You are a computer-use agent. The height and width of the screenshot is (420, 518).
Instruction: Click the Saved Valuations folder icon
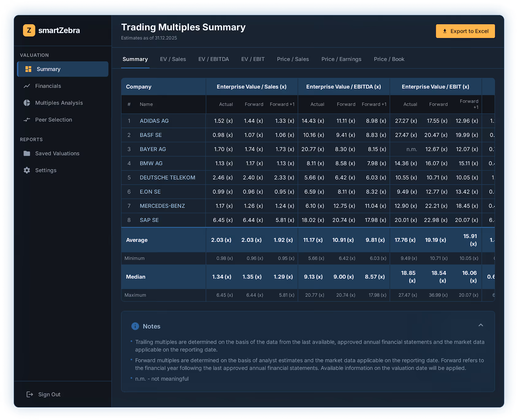click(x=27, y=153)
